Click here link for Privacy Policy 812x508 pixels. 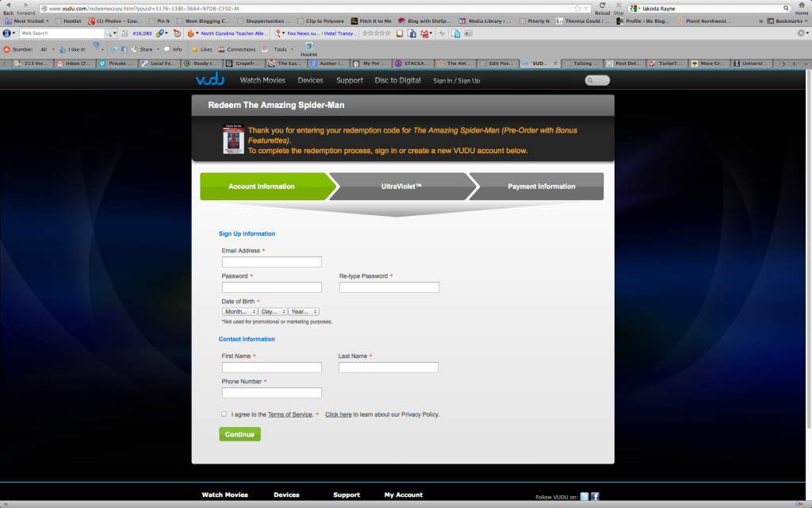click(338, 414)
